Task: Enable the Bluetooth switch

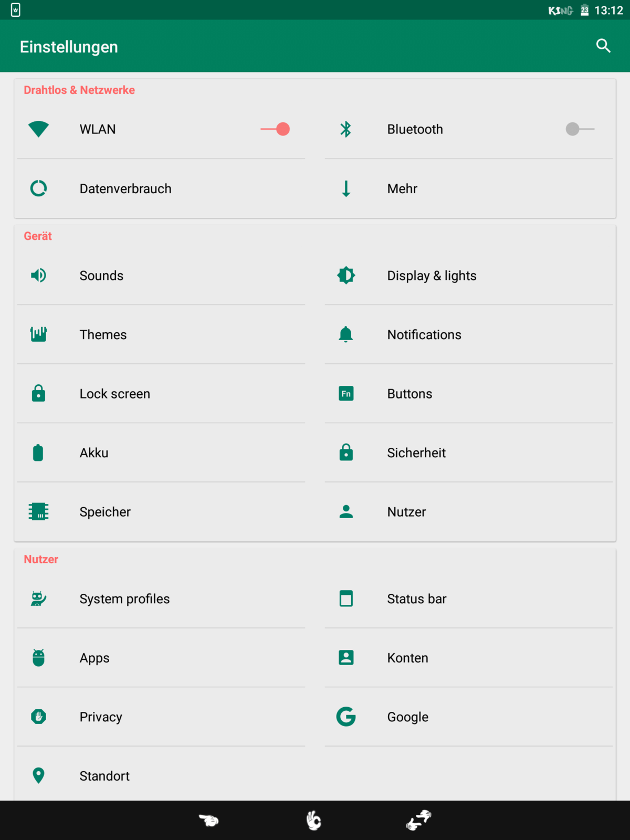Action: click(580, 129)
